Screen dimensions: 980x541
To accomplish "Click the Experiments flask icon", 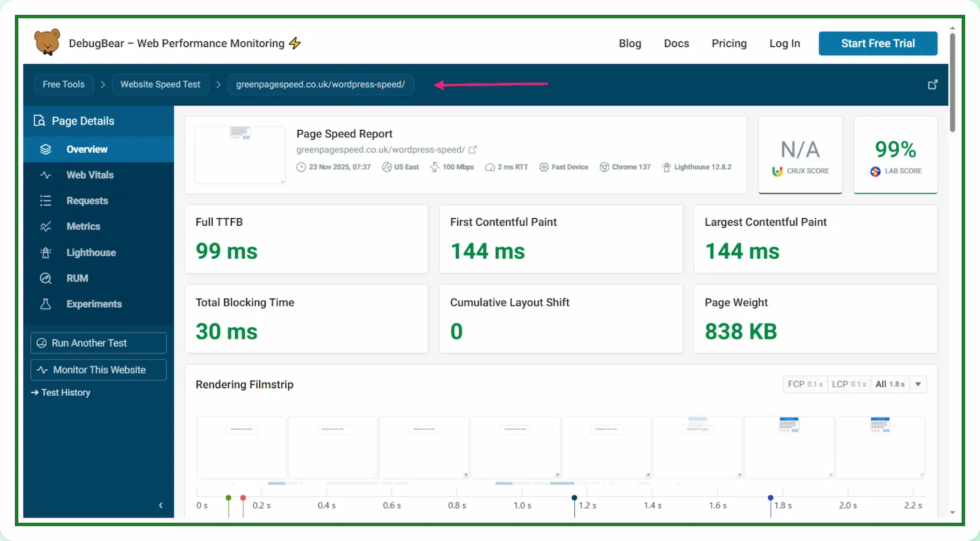I will [x=46, y=304].
